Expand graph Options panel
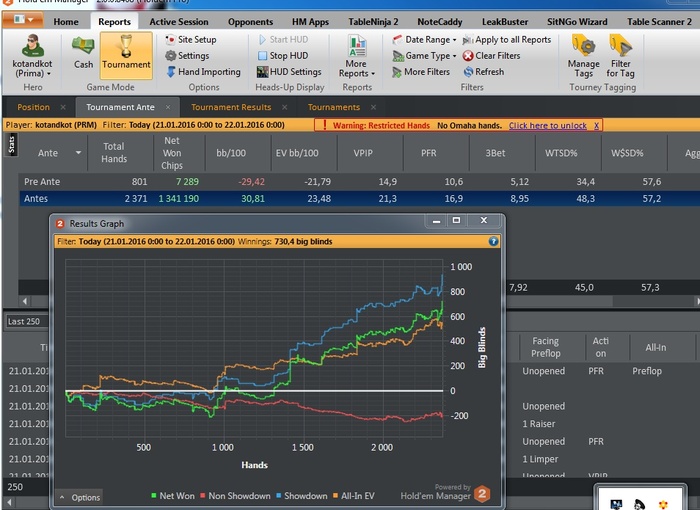This screenshot has height=510, width=700. click(80, 497)
